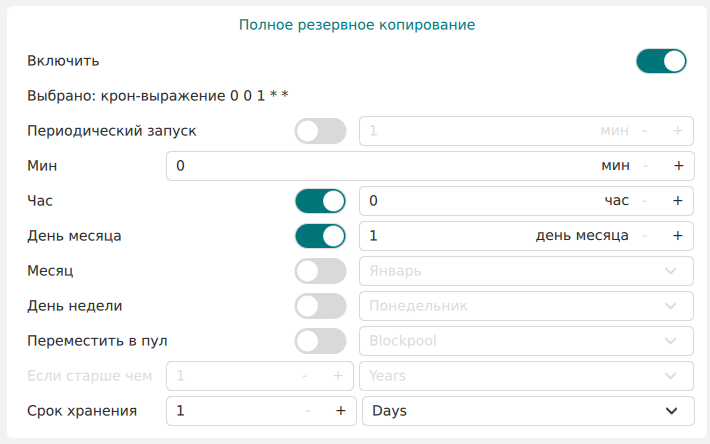
Task: Enable the Периодический запуск toggle
Action: click(x=320, y=131)
